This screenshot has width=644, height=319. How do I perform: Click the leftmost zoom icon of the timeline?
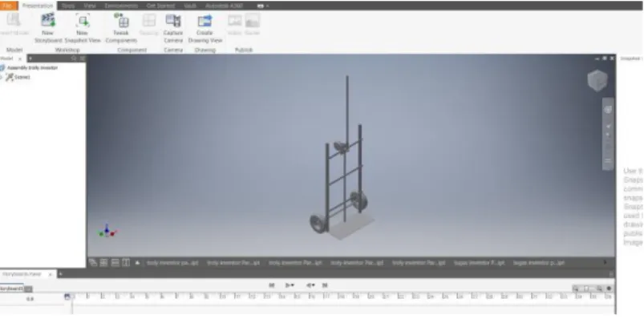coord(576,289)
